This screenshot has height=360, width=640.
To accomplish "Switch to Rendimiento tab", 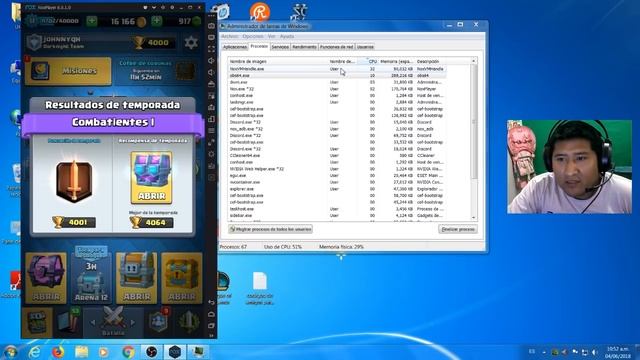I will [304, 47].
